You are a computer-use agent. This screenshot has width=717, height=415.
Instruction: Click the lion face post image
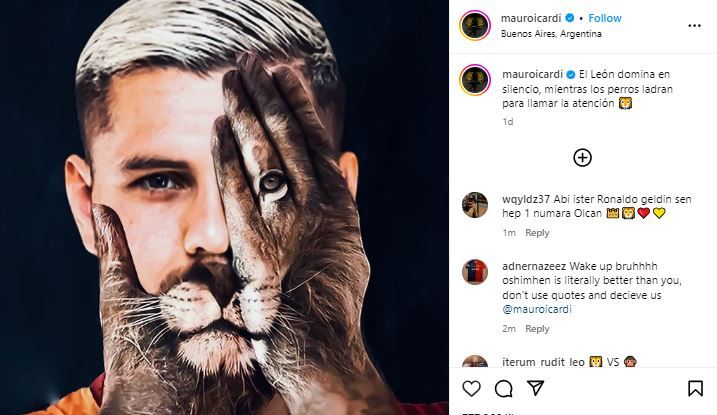[x=224, y=207]
